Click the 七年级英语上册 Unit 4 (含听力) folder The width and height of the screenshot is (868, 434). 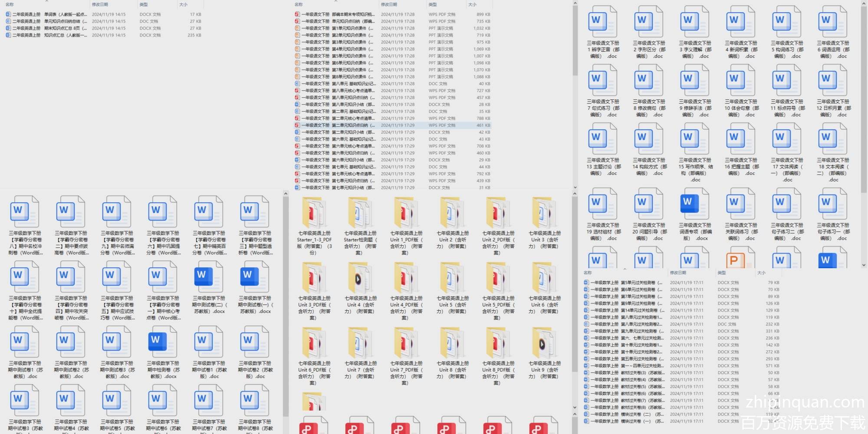tap(360, 278)
